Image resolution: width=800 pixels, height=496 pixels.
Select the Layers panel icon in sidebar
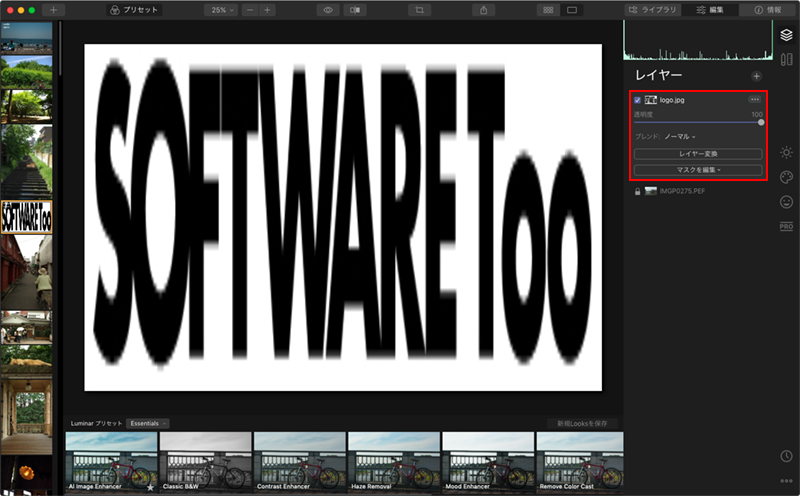[786, 35]
